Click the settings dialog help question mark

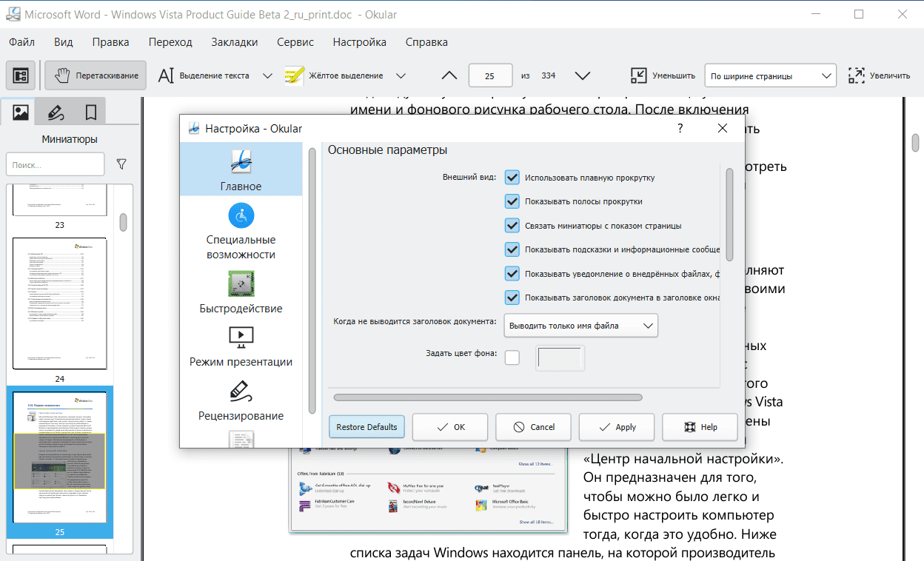[x=680, y=128]
